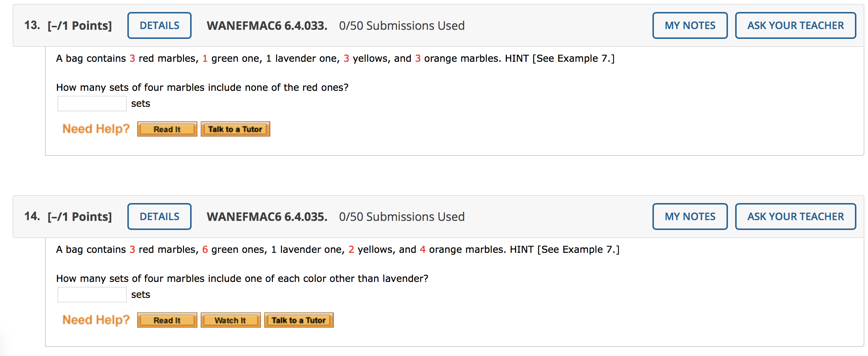The image size is (868, 356).
Task: Open DETAILS for question 13
Action: point(159,25)
